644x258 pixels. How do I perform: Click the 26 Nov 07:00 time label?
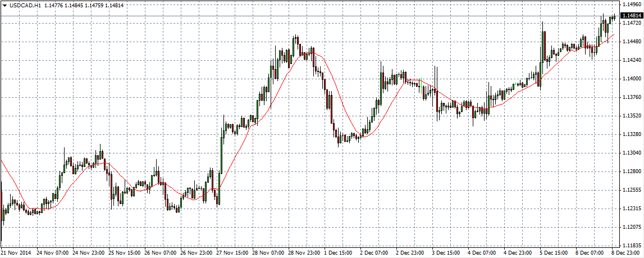159,252
